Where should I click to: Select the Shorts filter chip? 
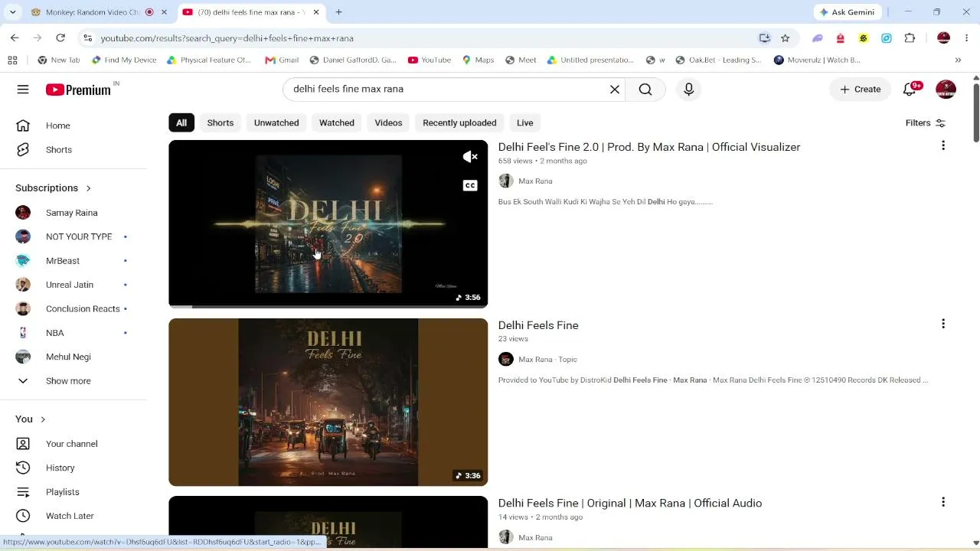point(220,122)
